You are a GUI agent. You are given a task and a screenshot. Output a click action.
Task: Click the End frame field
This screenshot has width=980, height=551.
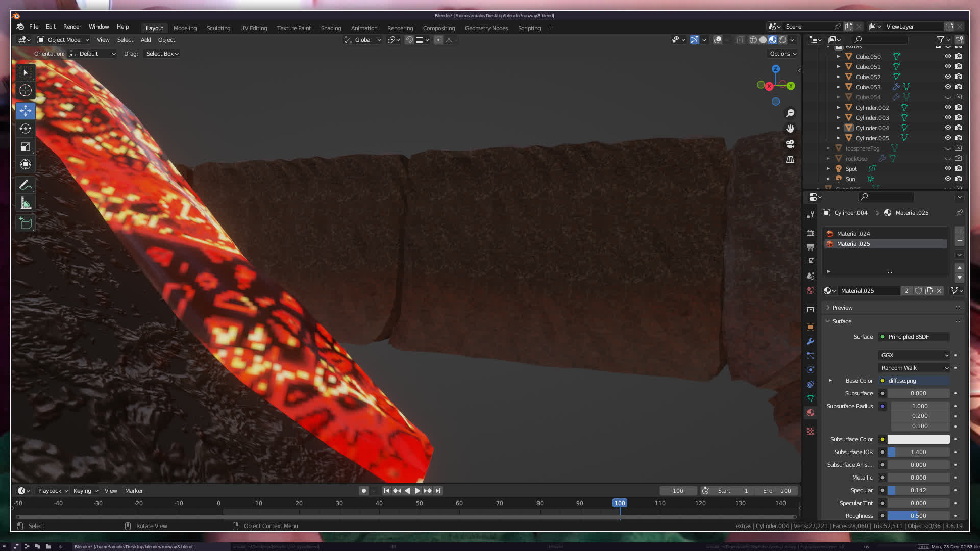click(778, 491)
